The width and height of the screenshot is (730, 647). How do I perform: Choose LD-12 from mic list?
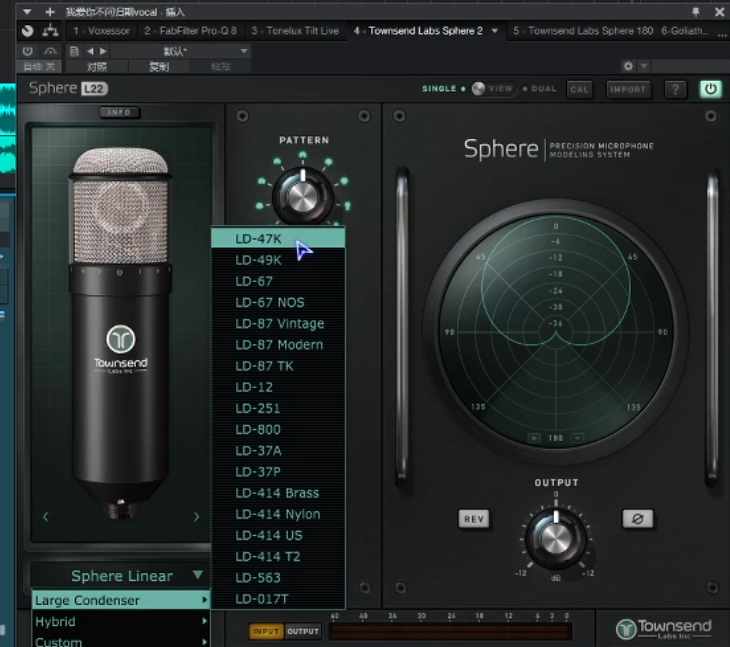278,387
